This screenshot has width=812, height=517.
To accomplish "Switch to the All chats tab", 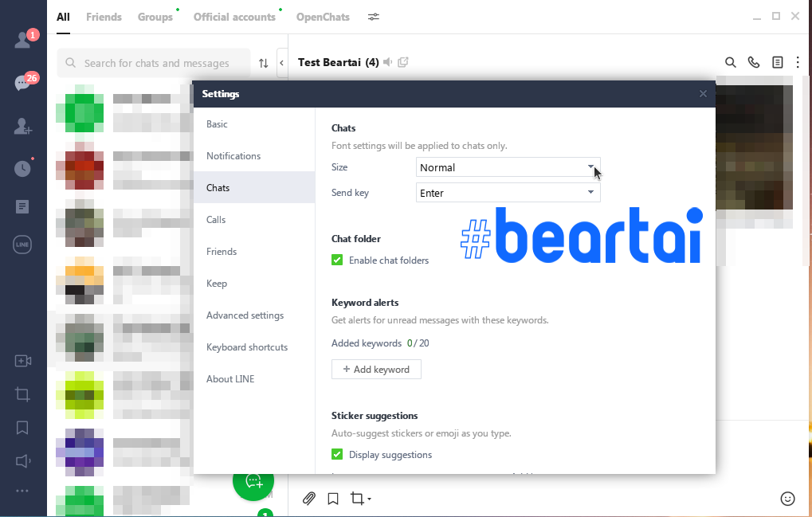I will point(63,17).
